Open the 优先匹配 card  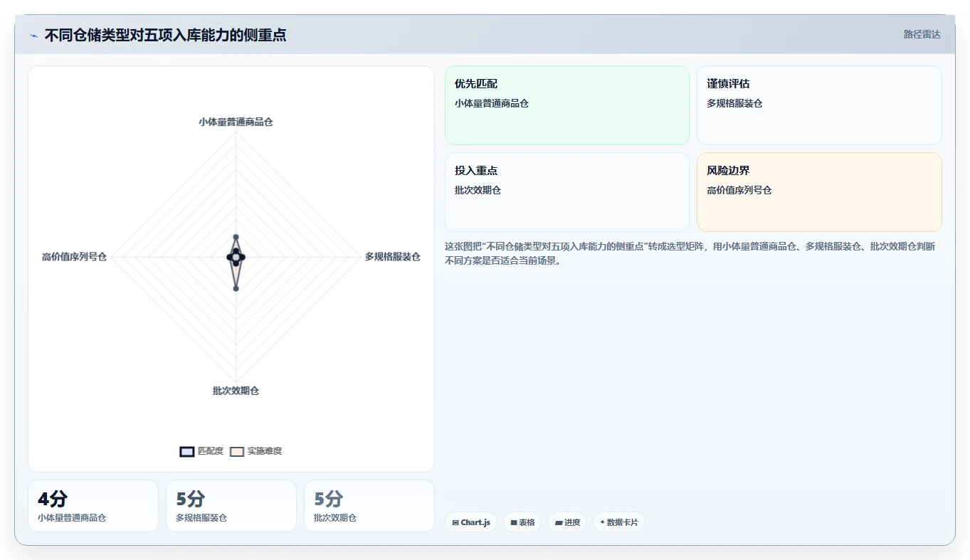point(567,105)
